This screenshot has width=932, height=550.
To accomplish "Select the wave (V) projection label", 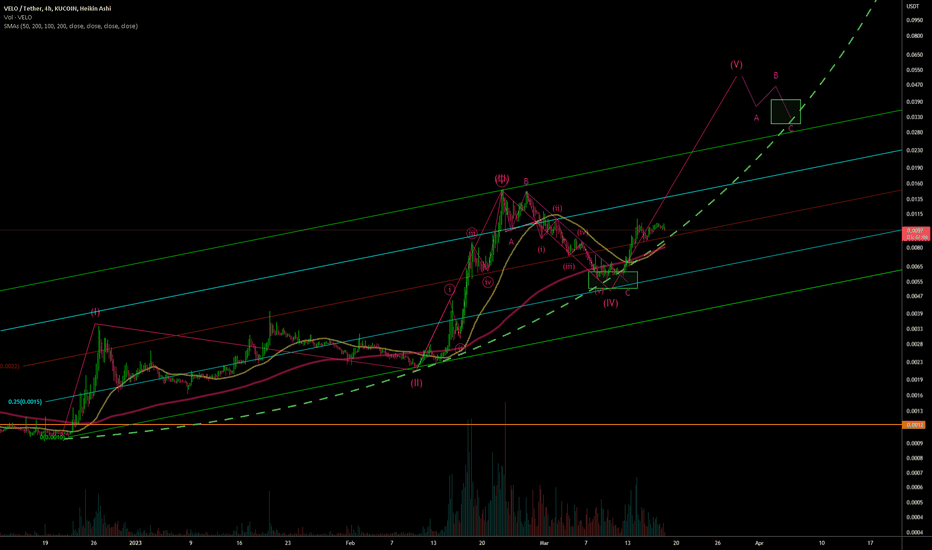I will point(736,64).
